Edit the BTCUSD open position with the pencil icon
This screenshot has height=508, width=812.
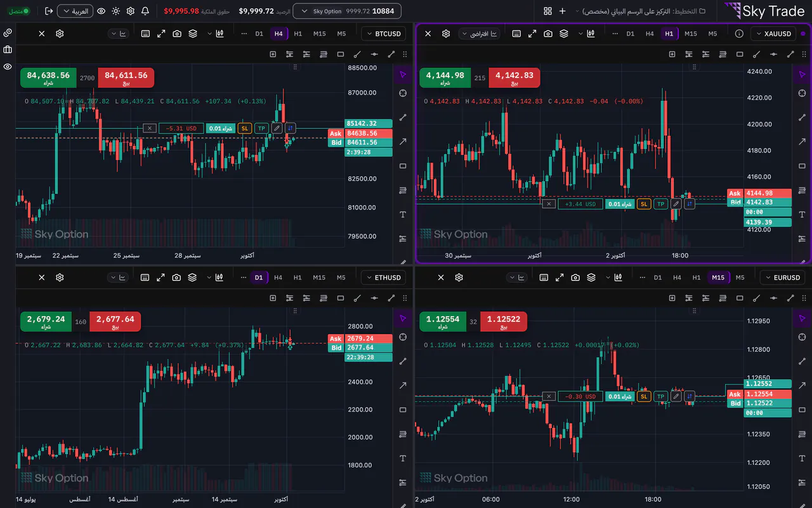[277, 128]
